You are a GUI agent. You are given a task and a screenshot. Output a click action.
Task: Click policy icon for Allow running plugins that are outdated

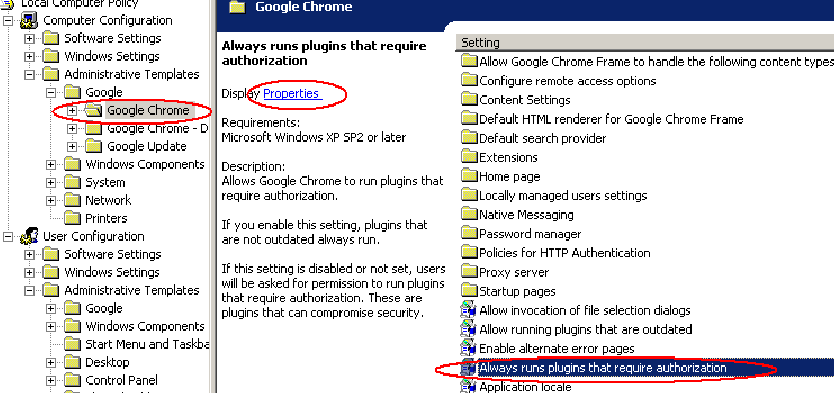[x=469, y=329]
